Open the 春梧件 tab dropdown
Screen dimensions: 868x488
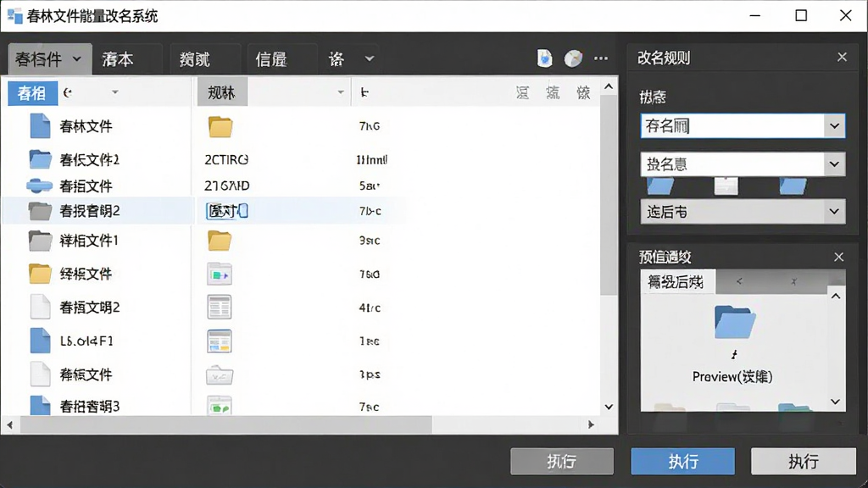[77, 58]
